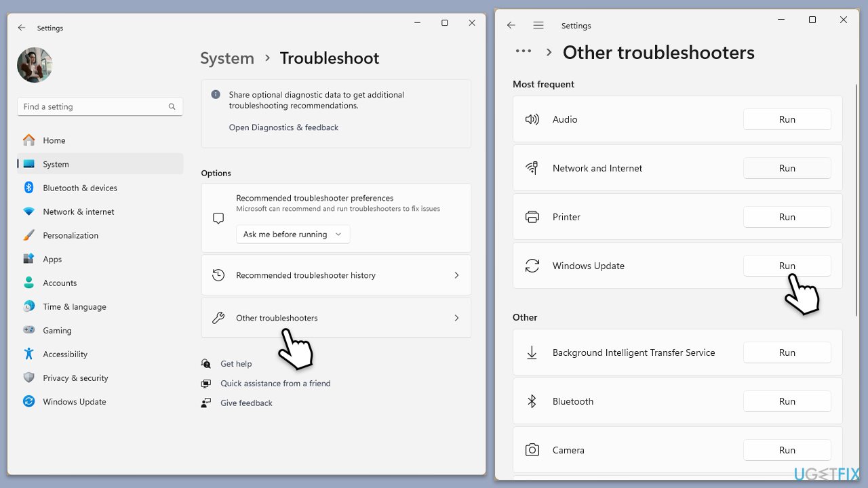The image size is (868, 488).
Task: Run the Network and Internet troubleshooter
Action: coord(787,168)
